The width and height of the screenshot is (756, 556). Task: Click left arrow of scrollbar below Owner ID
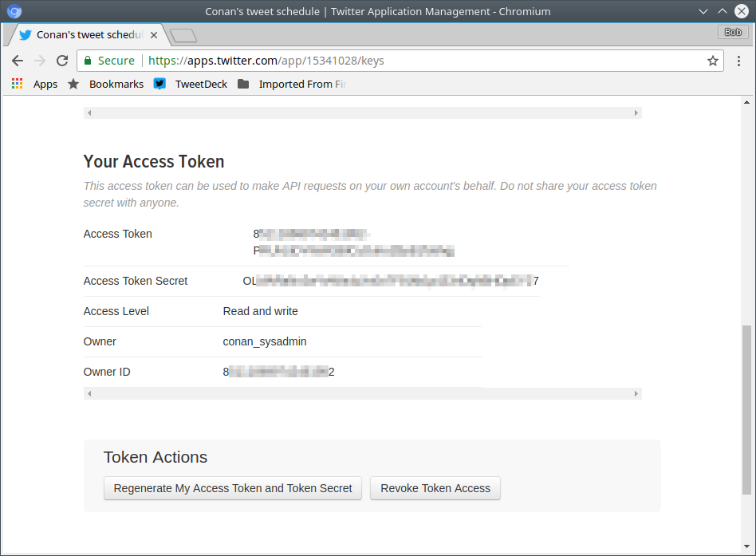click(x=89, y=393)
